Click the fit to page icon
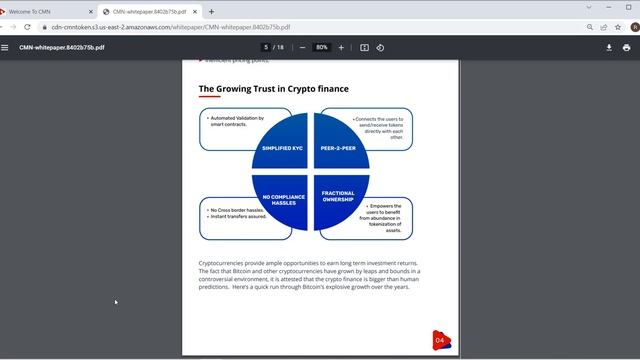This screenshot has height=360, width=640. tap(364, 48)
